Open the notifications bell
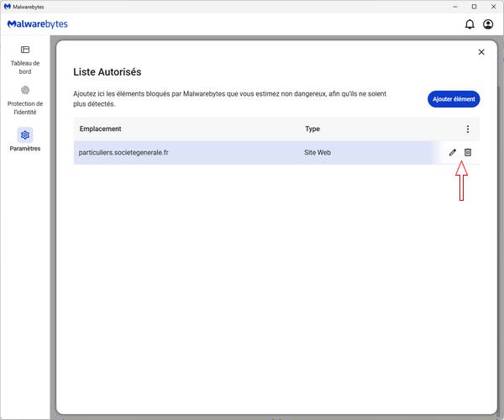Viewport: 504px width, 420px height. 470,24
